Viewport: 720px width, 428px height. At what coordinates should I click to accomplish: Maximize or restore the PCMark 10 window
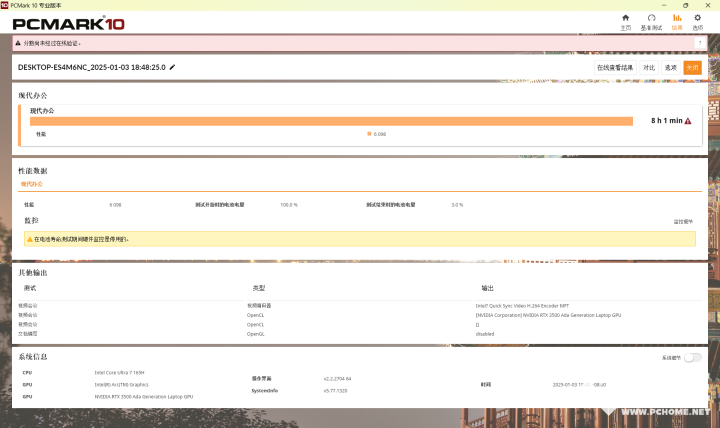tap(686, 5)
